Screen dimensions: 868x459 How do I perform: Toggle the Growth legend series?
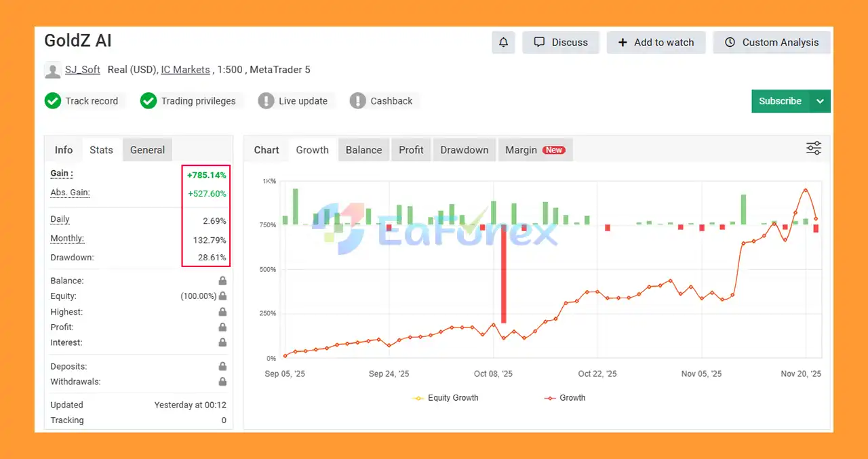(565, 398)
